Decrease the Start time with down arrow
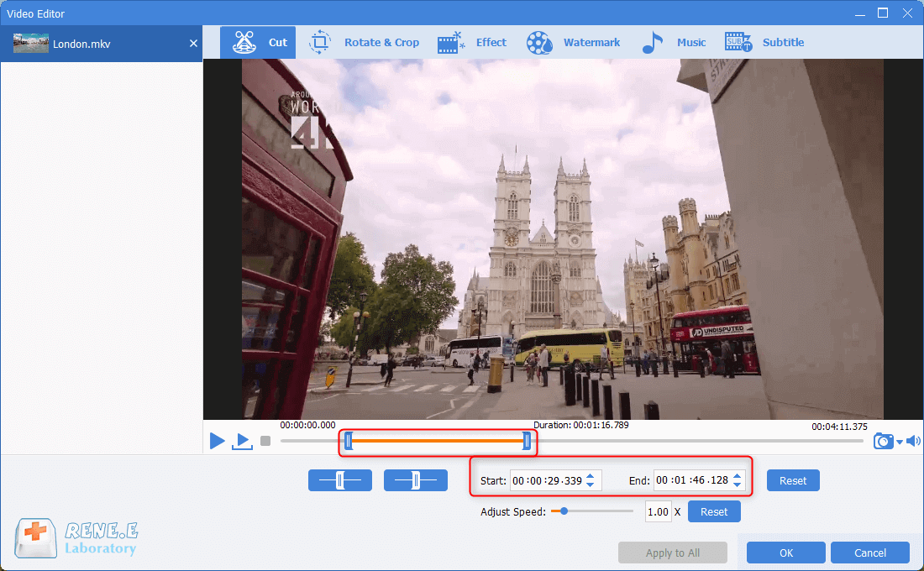The image size is (924, 571). click(x=591, y=485)
